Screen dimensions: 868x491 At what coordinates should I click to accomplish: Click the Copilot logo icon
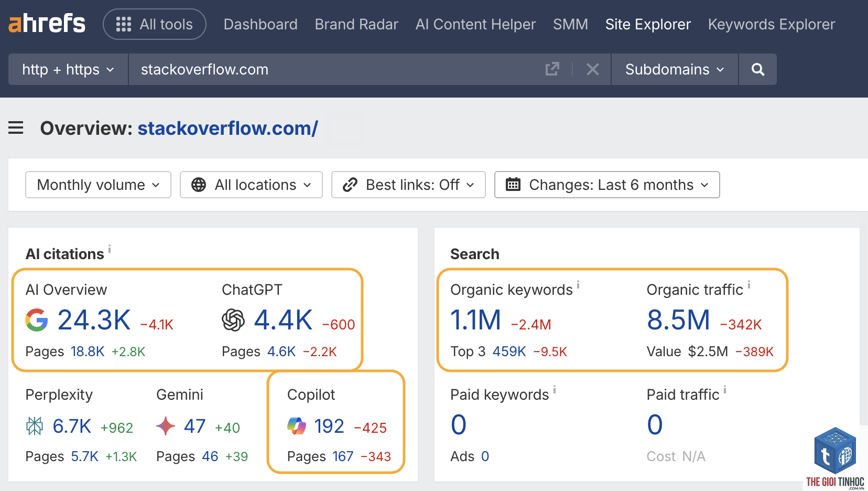point(297,426)
